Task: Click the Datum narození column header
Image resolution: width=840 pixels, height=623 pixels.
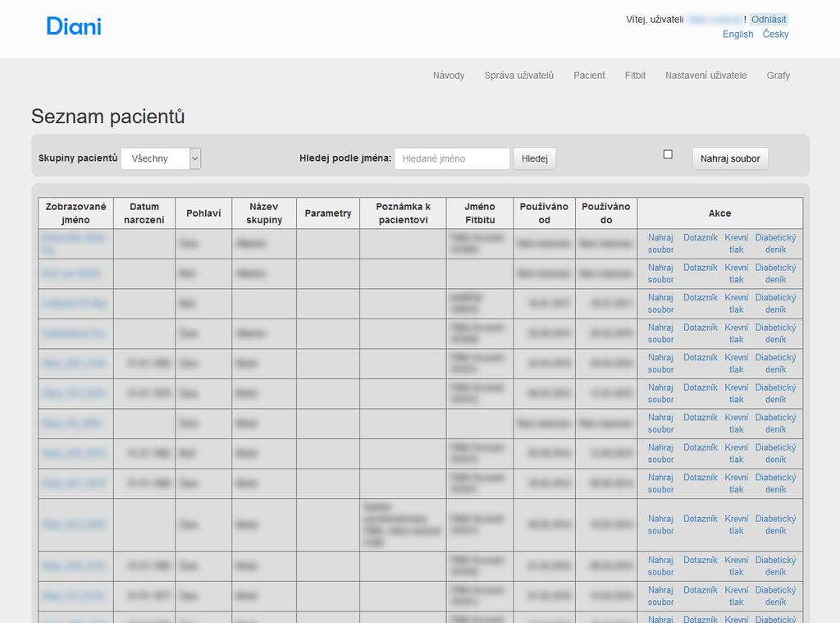Action: (x=144, y=213)
